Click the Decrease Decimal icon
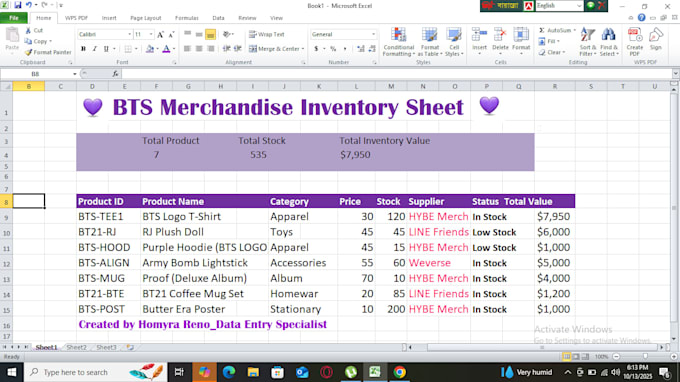This screenshot has height=382, width=680. coord(372,49)
